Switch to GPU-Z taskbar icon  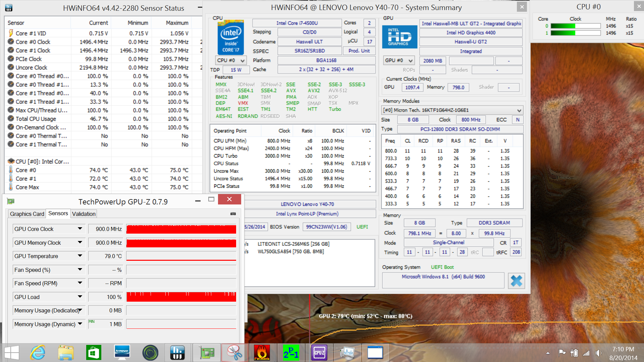tap(207, 353)
